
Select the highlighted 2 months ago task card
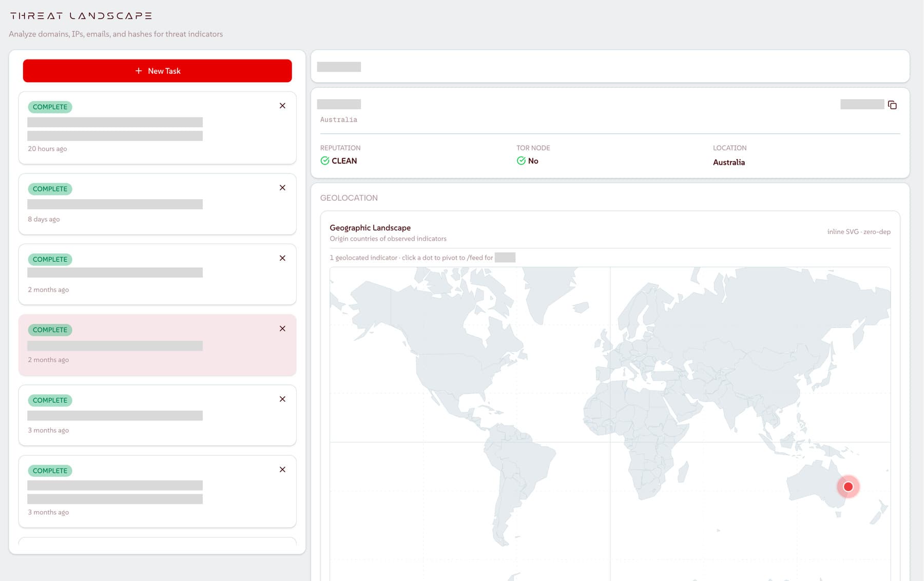157,345
